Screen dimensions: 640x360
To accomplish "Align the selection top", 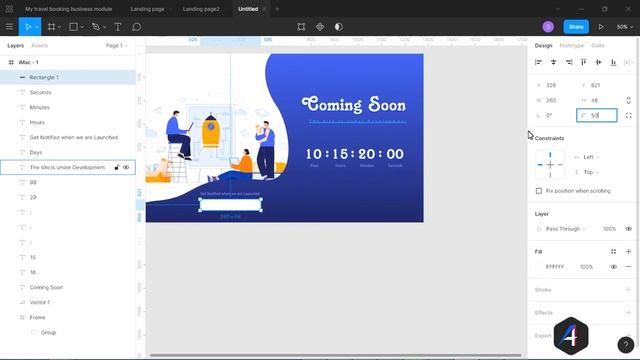I will [584, 62].
